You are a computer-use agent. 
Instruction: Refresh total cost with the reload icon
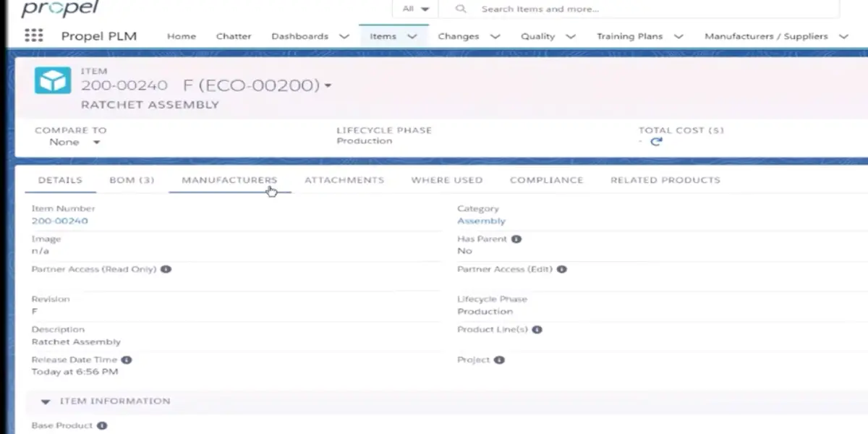pyautogui.click(x=656, y=142)
